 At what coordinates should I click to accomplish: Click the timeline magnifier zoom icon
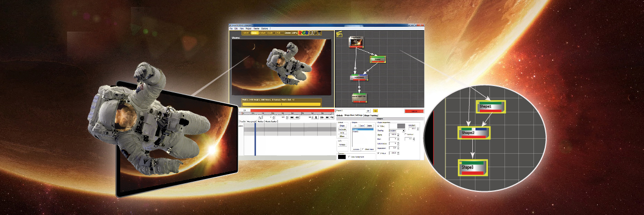click(260, 118)
